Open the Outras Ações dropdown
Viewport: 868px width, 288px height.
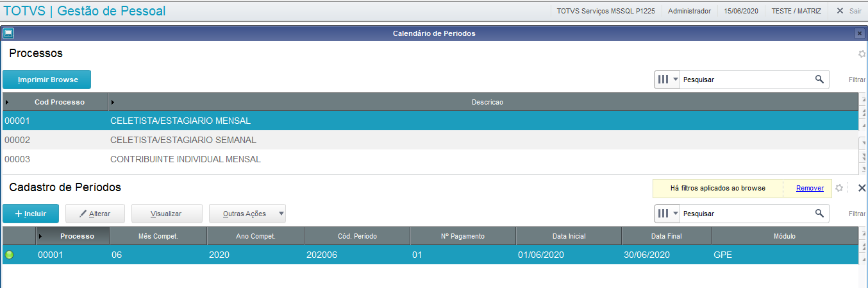pyautogui.click(x=247, y=214)
